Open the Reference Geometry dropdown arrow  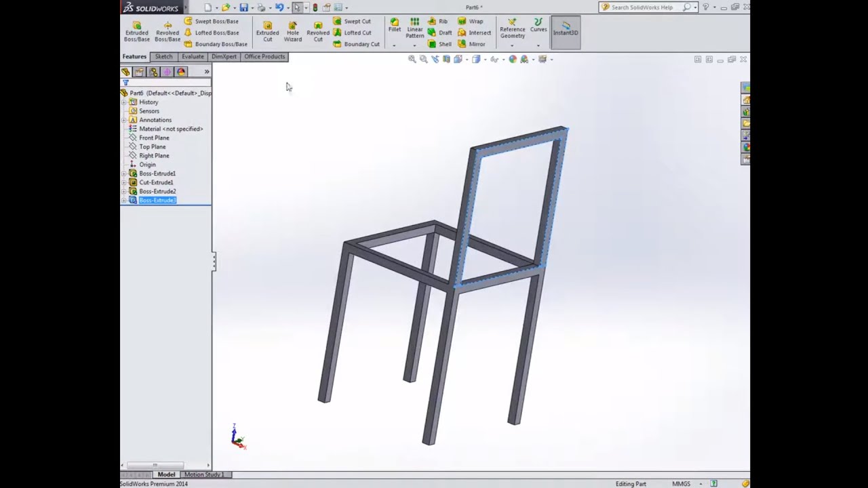coord(512,45)
